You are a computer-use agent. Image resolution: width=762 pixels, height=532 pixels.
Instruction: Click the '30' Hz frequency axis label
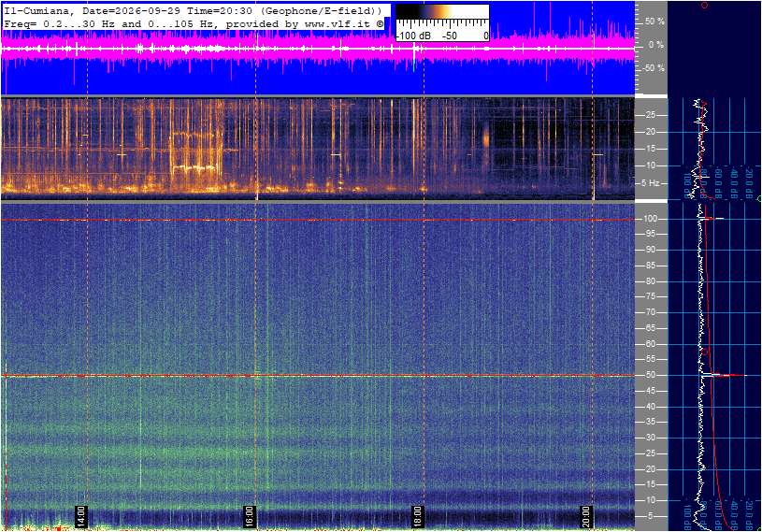tap(650, 438)
